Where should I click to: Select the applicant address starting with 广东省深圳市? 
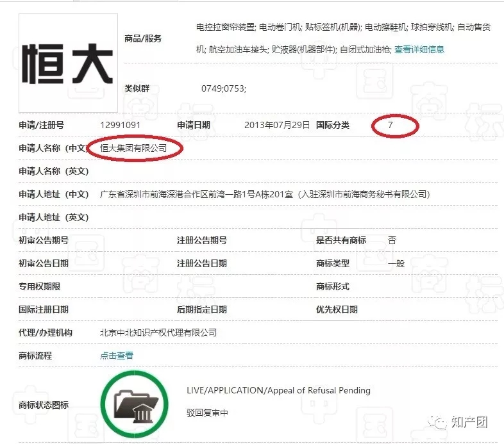[265, 194]
